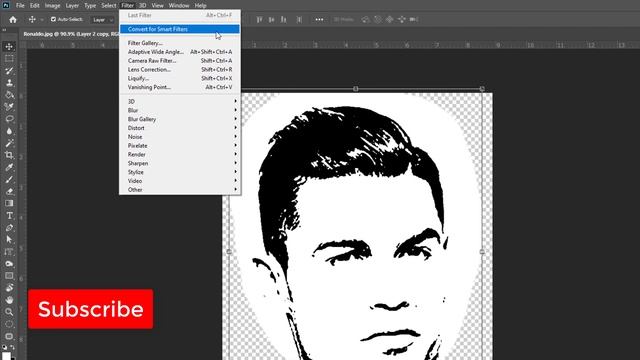
Task: Select the Path Selection arrow tool
Action: tap(9, 239)
